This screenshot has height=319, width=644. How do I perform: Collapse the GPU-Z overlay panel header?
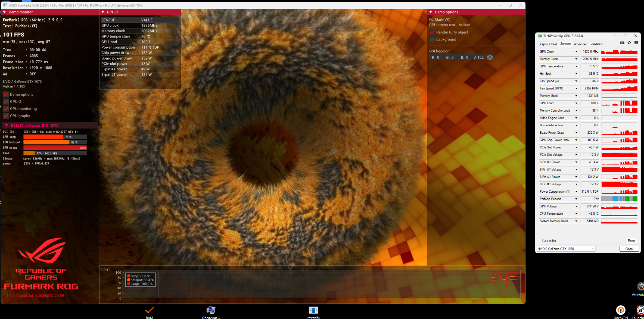tap(103, 12)
